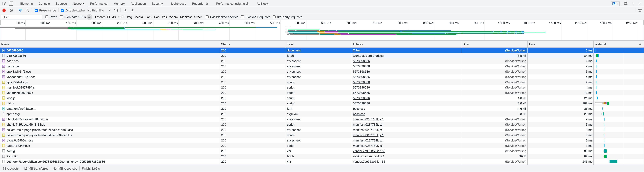Filter requests by CSS type
This screenshot has width=644, height=172.
(121, 17)
